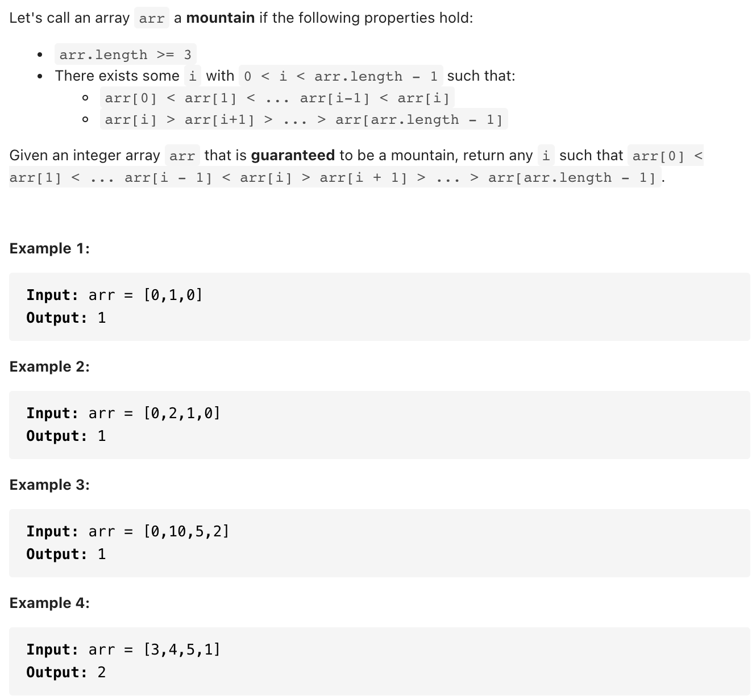Image resolution: width=756 pixels, height=700 pixels.
Task: Click the input array [3,4,5,1]
Action: 182,649
